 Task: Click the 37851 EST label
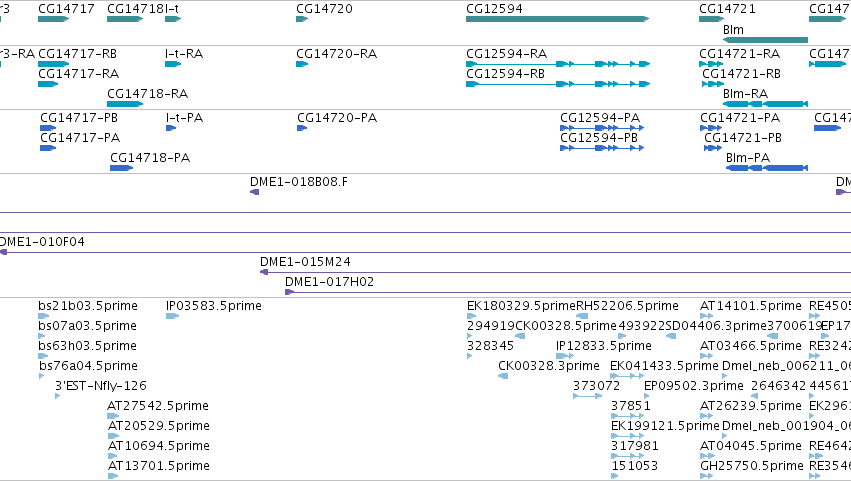coord(631,406)
